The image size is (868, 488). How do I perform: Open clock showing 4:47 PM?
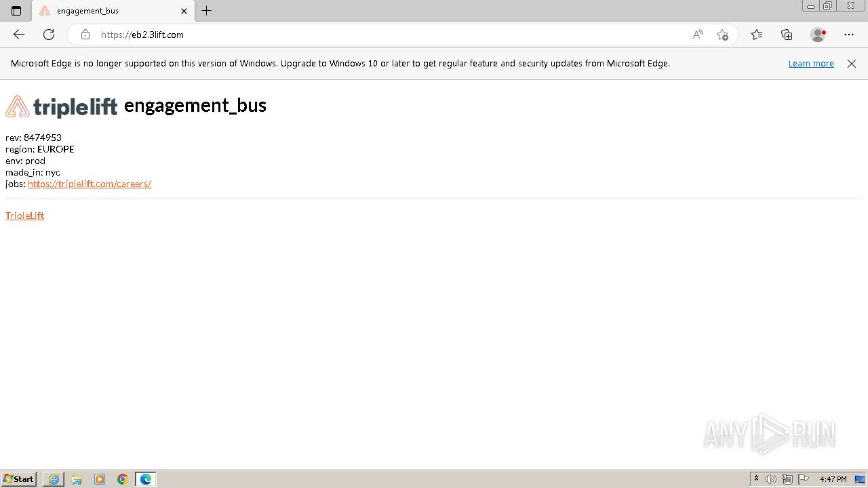point(833,479)
